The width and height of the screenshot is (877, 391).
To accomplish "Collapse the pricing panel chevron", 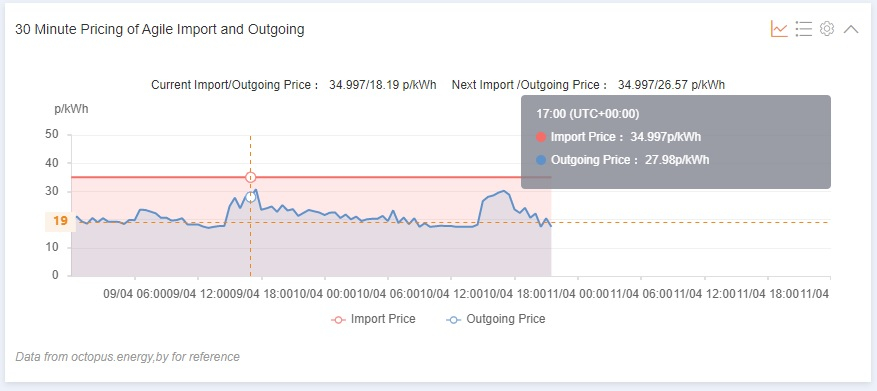I will [851, 29].
